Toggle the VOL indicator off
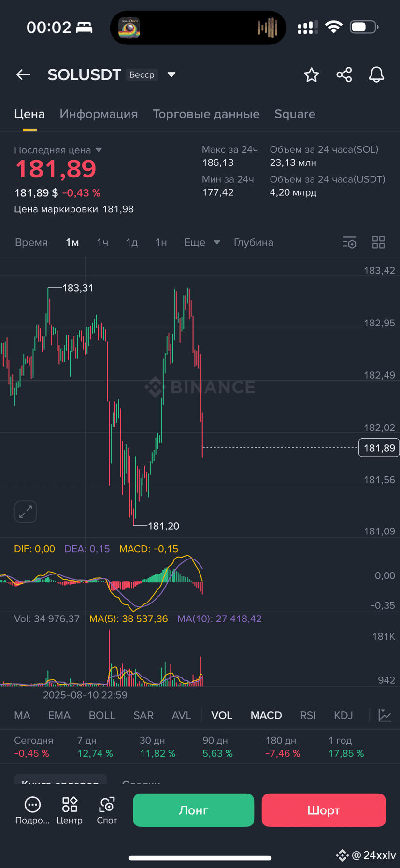 click(222, 715)
